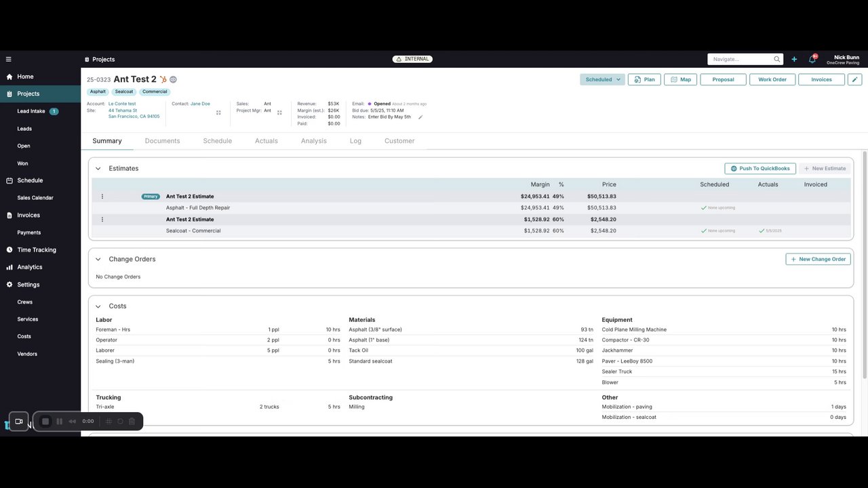Switch to the Documents tab
This screenshot has height=488, width=868.
[162, 141]
